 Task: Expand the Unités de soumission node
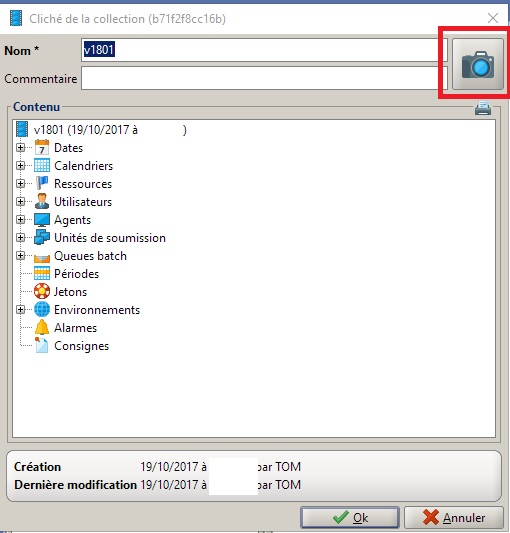[x=20, y=237]
